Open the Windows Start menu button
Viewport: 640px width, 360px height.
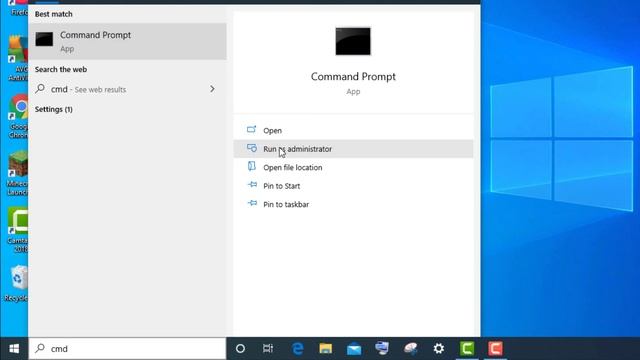coord(14,349)
